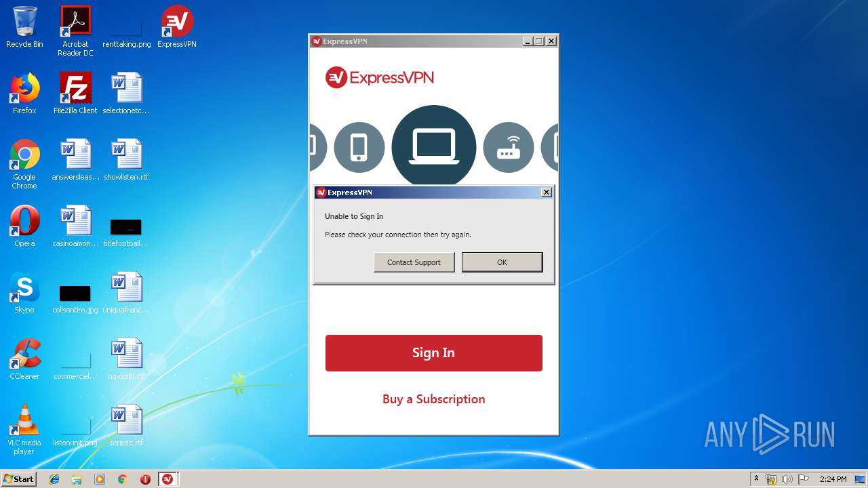868x488 pixels.
Task: Close the Unable to Sign In dialog
Action: [546, 192]
